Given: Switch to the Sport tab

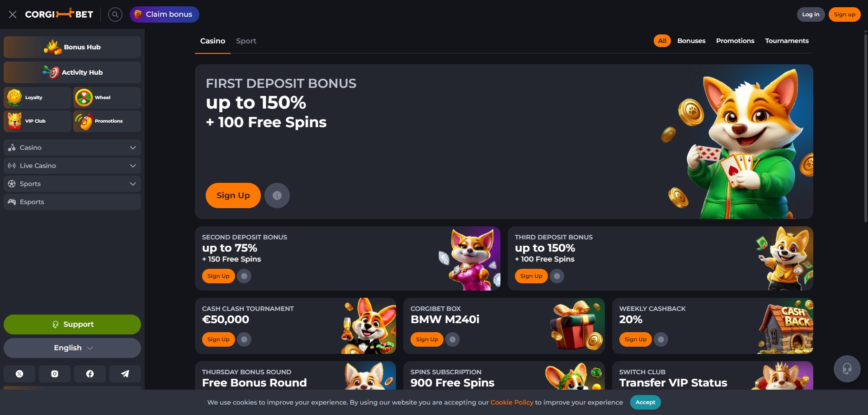Looking at the screenshot, I should 246,41.
